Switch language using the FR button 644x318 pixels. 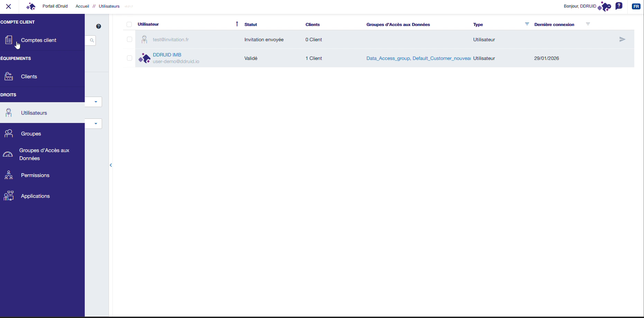tap(636, 6)
